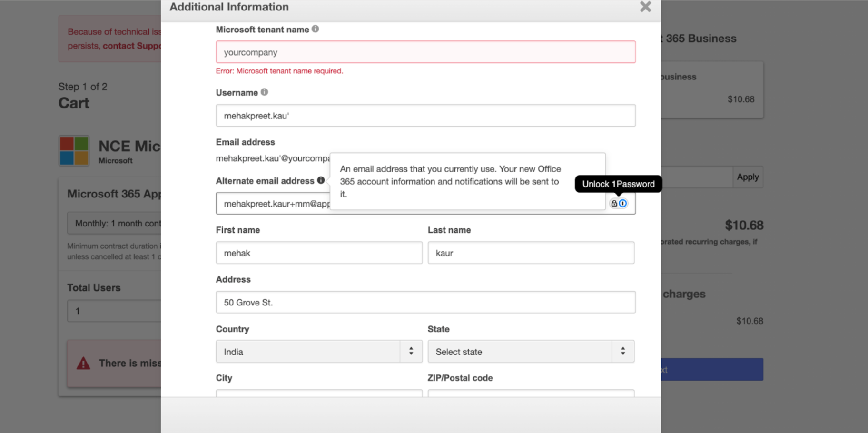Click into the Username input field
This screenshot has height=433, width=868.
pos(425,116)
